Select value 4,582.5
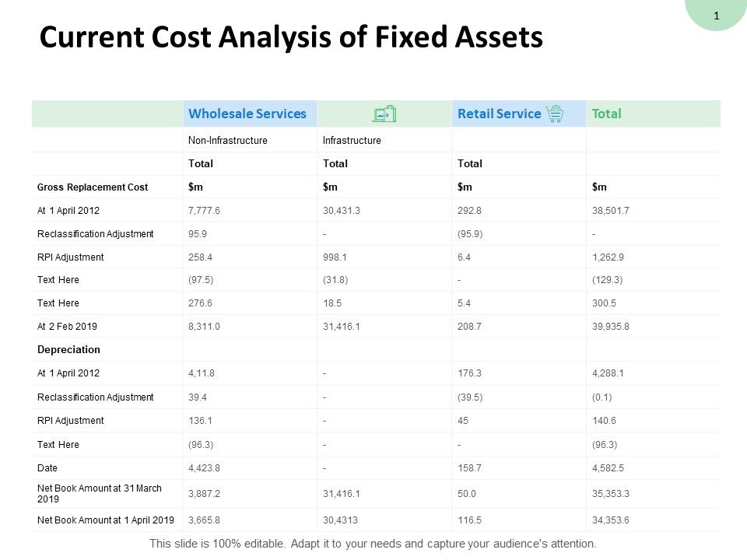Screen dimensions: 747x560 608,468
